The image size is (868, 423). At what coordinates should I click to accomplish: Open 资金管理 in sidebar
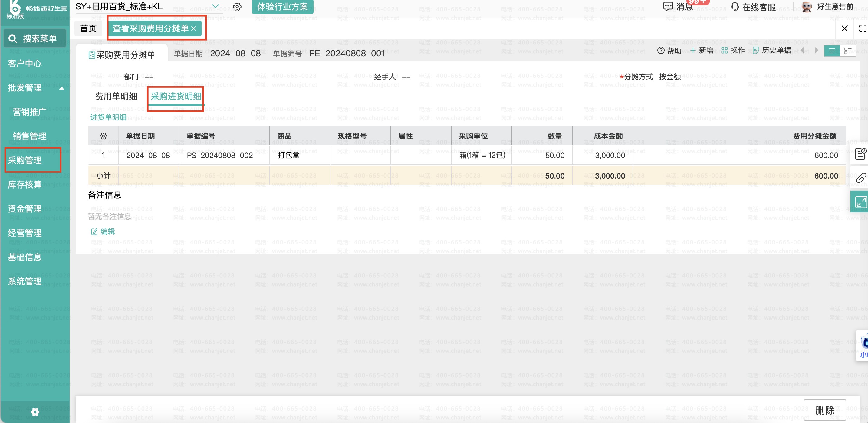(x=25, y=209)
